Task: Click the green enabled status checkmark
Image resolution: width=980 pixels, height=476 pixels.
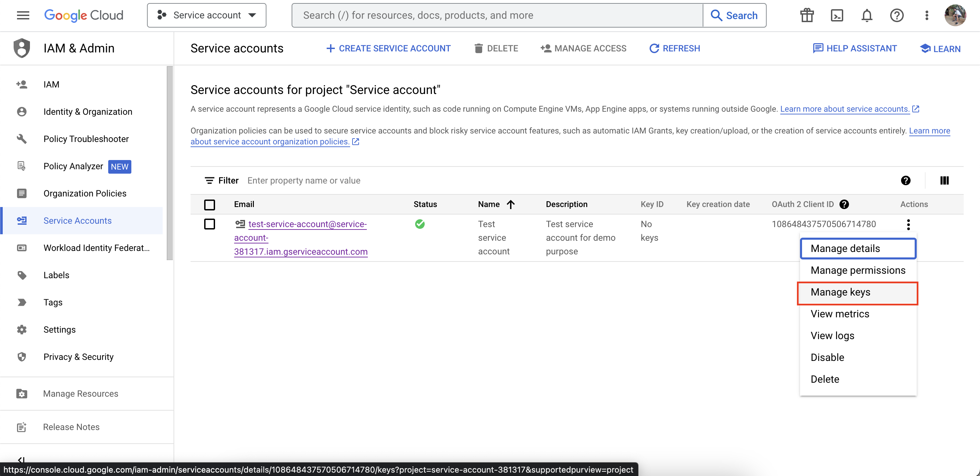Action: click(x=420, y=224)
